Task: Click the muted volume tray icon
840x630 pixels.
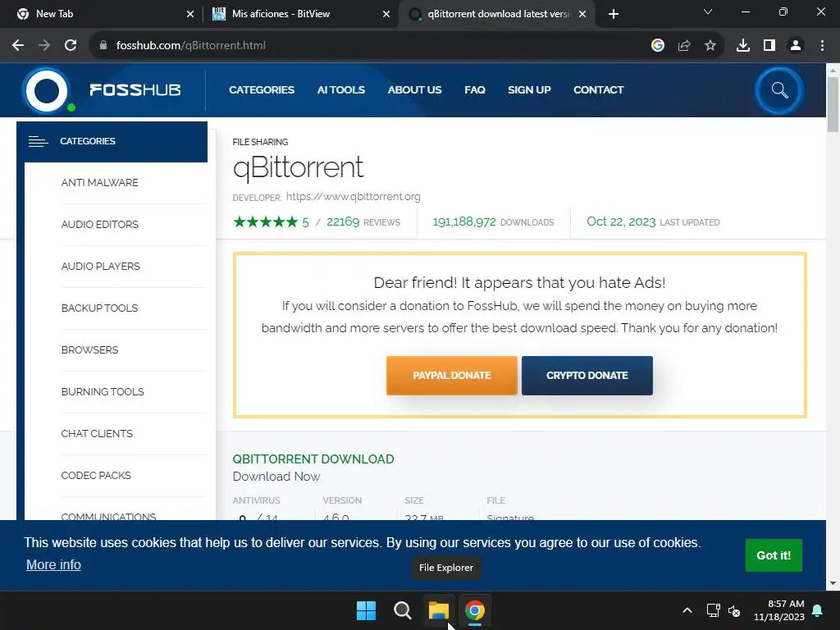Action: 734,610
